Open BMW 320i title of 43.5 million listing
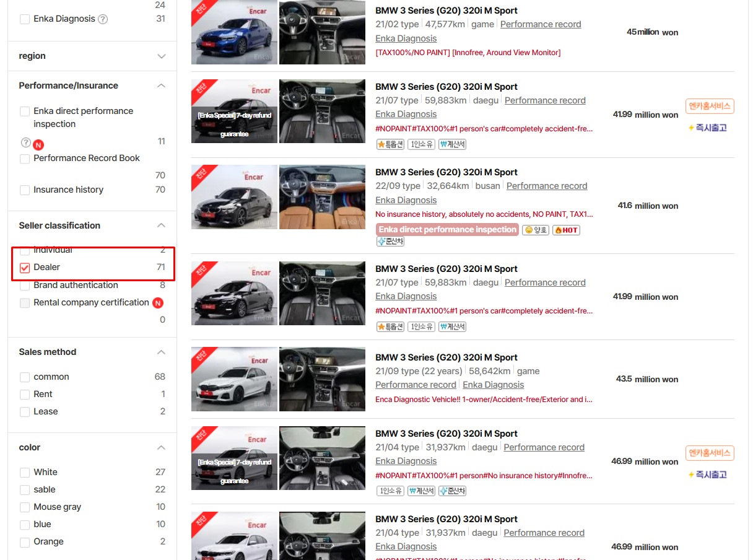This screenshot has width=753, height=560. [446, 357]
